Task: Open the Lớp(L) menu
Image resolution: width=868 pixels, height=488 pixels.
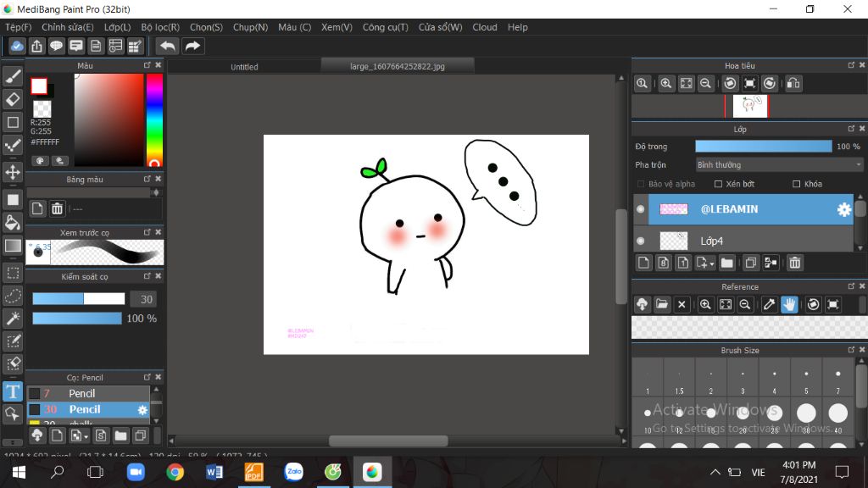Action: pos(117,27)
